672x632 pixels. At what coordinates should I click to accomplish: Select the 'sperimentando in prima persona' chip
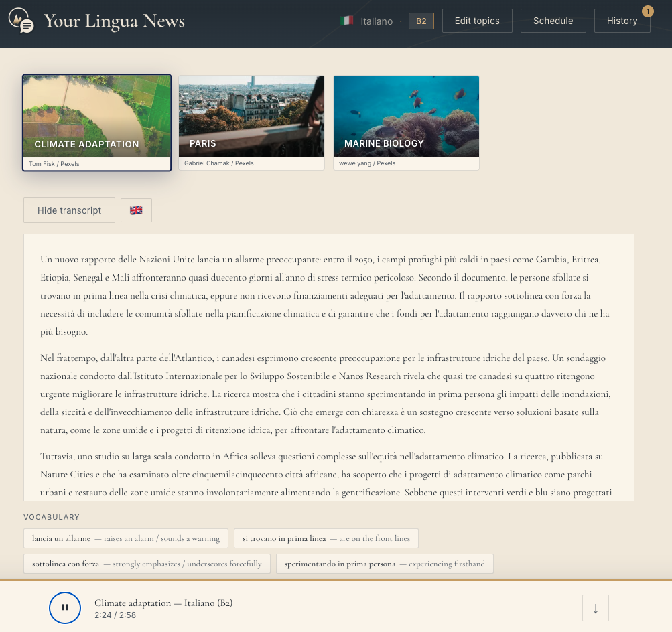tap(385, 564)
